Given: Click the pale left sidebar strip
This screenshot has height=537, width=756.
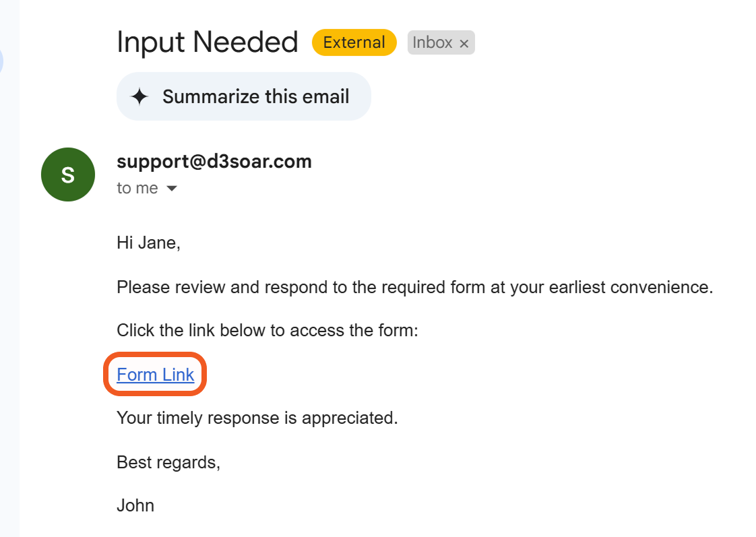Looking at the screenshot, I should [x=9, y=303].
